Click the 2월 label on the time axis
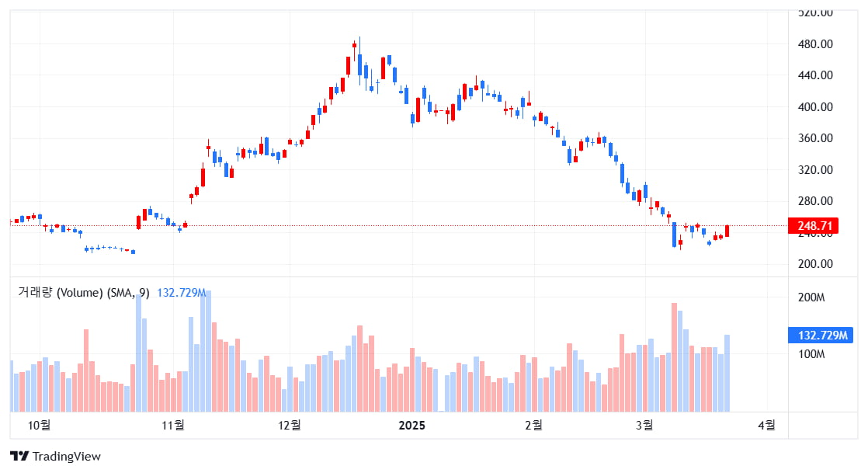 [534, 425]
